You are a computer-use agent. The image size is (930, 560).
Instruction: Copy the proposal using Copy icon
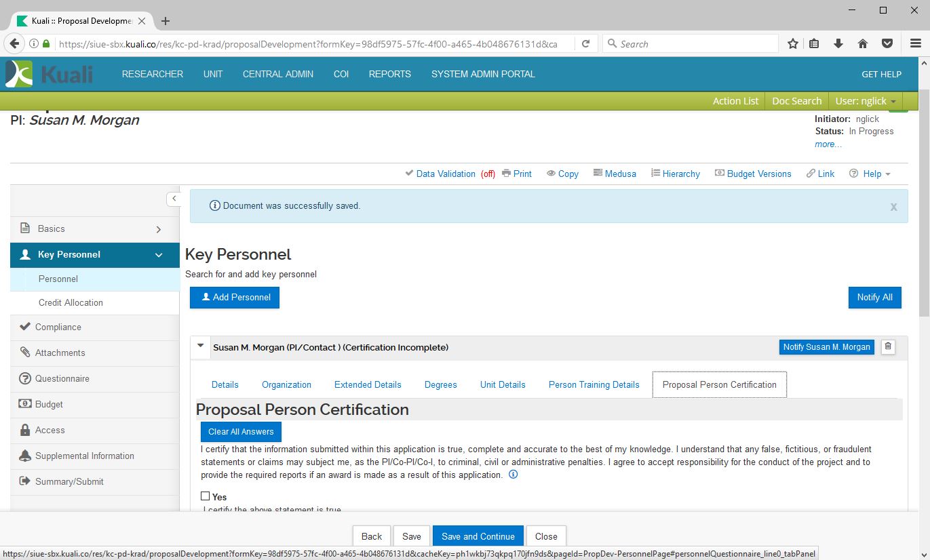point(562,174)
